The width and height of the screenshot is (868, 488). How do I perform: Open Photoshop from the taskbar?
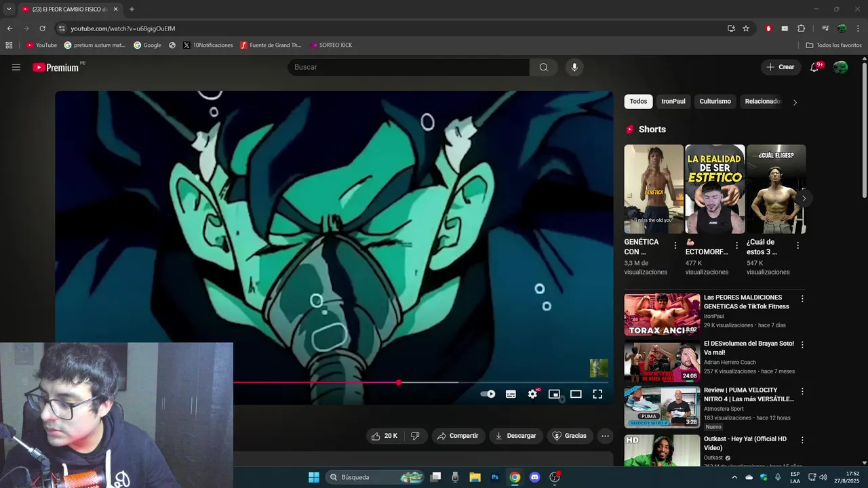pos(495,477)
